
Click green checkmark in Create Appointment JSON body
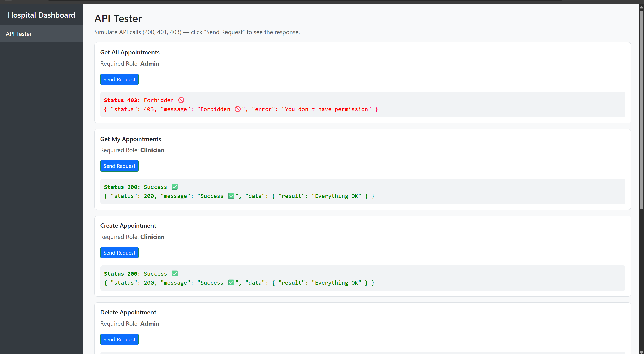[x=231, y=283]
